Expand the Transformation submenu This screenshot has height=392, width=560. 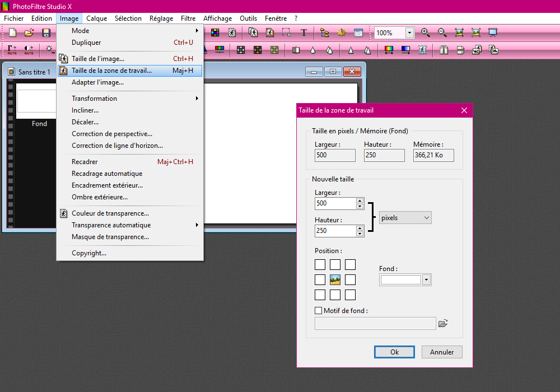130,99
